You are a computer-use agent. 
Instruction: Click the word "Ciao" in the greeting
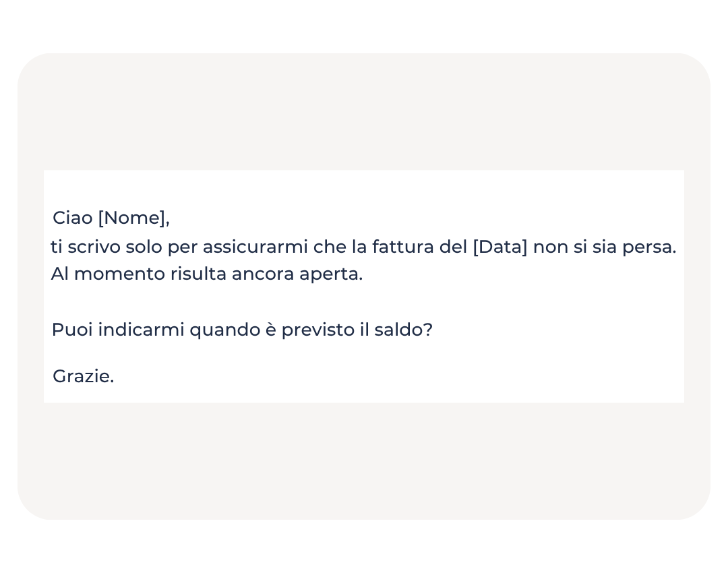(72, 218)
